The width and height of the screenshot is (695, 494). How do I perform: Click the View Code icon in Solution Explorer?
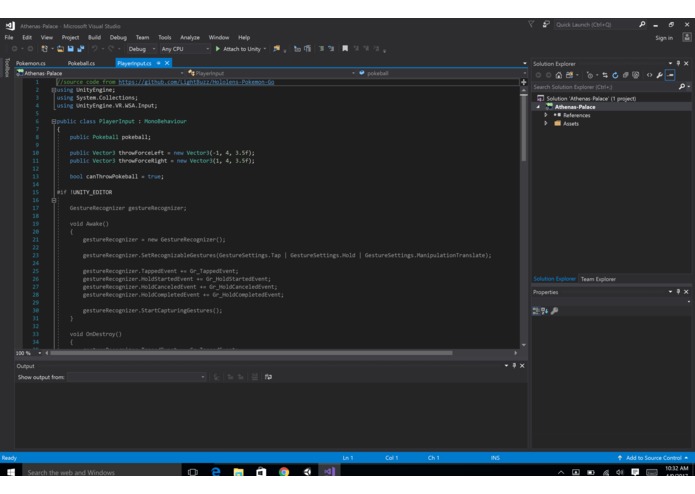[649, 75]
